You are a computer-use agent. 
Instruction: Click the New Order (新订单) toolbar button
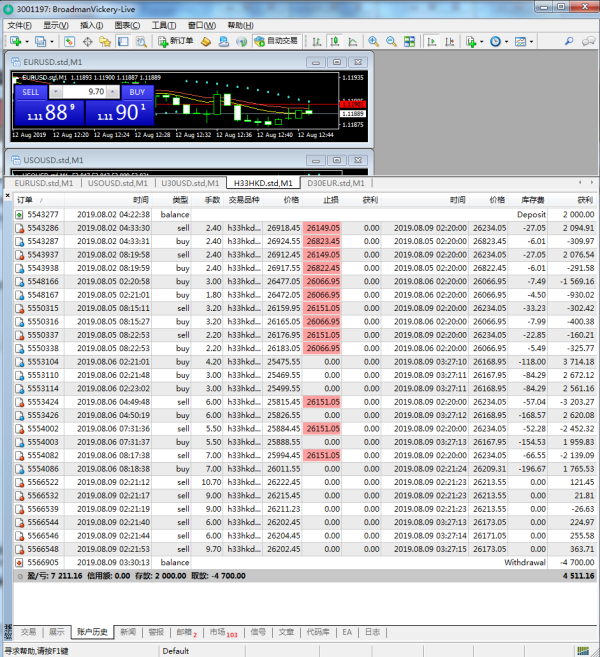click(175, 41)
